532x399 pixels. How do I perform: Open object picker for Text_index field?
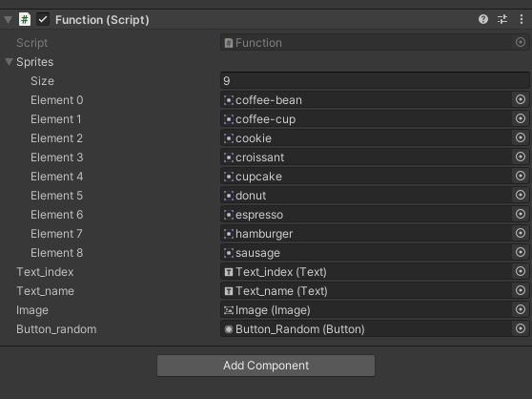pos(521,271)
